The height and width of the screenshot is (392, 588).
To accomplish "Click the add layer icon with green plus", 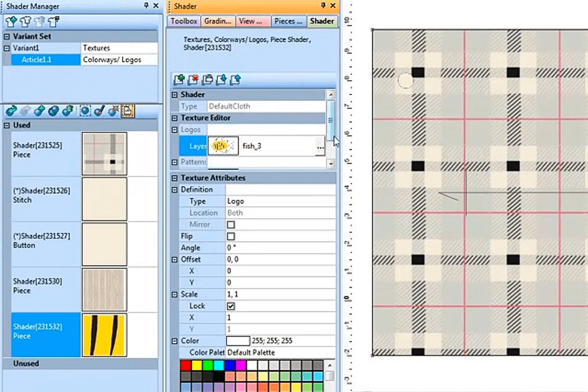I will (x=179, y=80).
